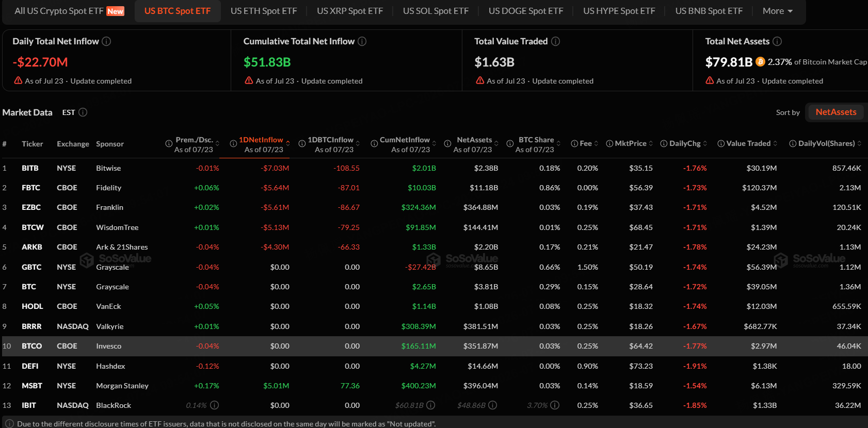The width and height of the screenshot is (868, 428).
Task: Open the US SOL Spot ETF tab
Action: tap(436, 11)
